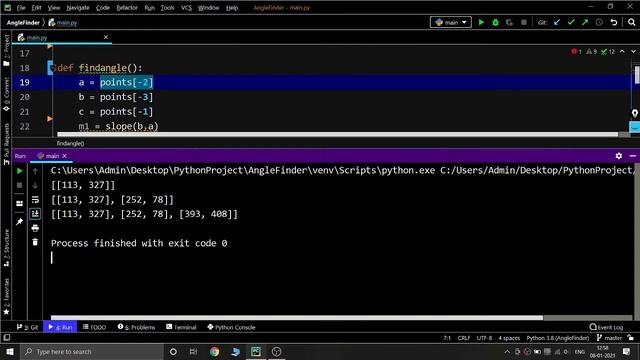Open the Problems tool window
The width and height of the screenshot is (640, 360).
136,327
